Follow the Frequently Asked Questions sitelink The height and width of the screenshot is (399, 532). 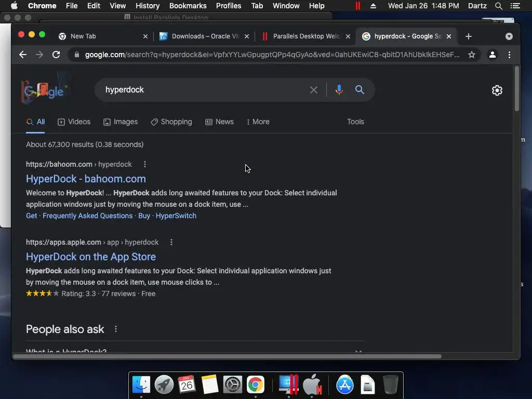[87, 216]
